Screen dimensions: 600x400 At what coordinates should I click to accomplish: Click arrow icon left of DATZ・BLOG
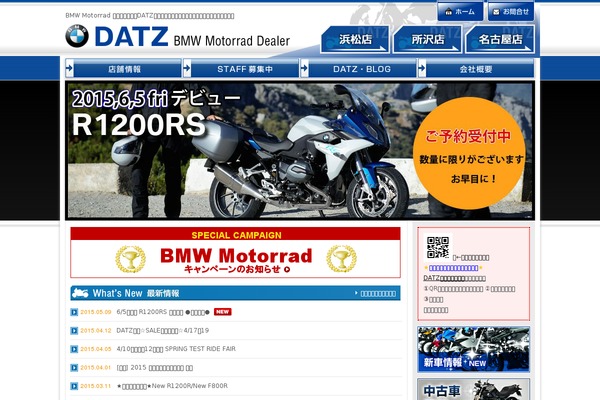[x=304, y=69]
